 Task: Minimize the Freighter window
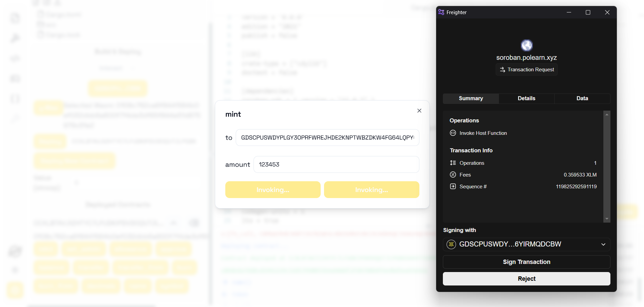click(569, 12)
